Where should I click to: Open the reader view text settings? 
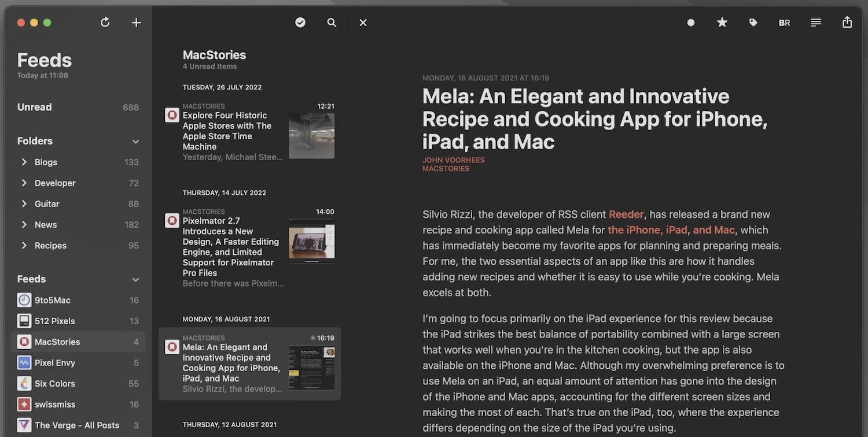(x=816, y=23)
